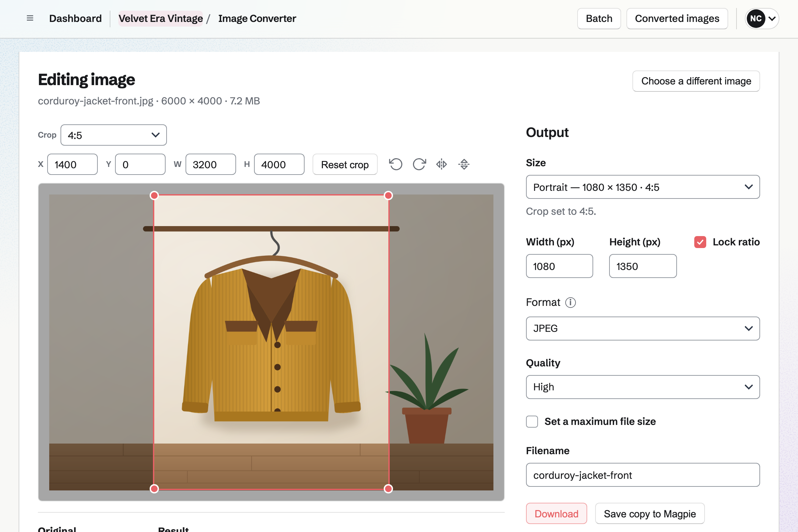Viewport: 798px width, 532px height.
Task: Click the jacket image preview
Action: pyautogui.click(x=271, y=342)
